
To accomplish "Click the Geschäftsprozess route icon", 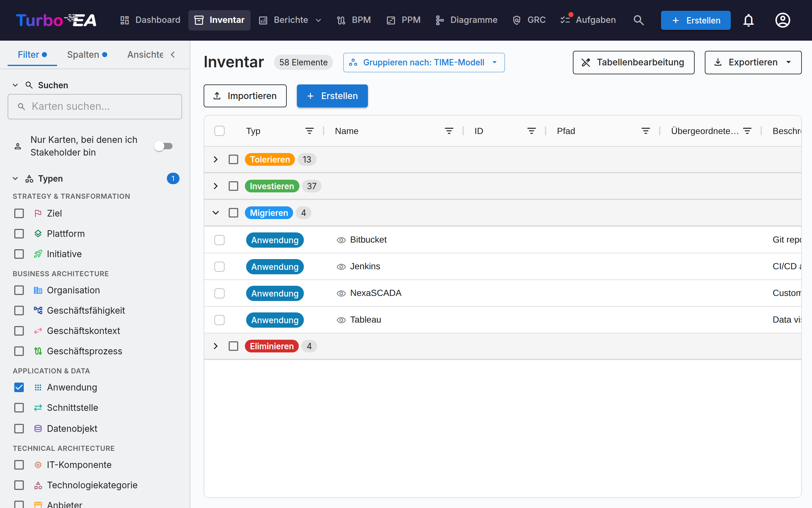I will point(38,351).
